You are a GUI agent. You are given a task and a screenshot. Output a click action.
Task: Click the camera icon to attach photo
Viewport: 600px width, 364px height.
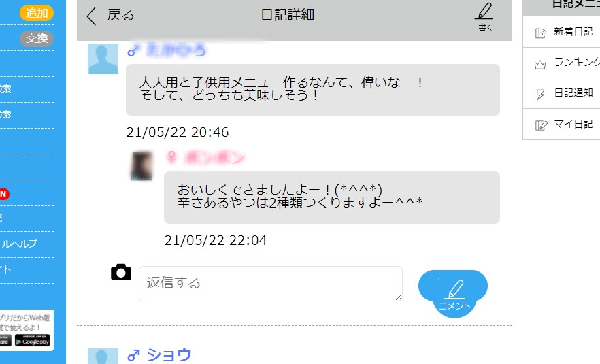121,272
